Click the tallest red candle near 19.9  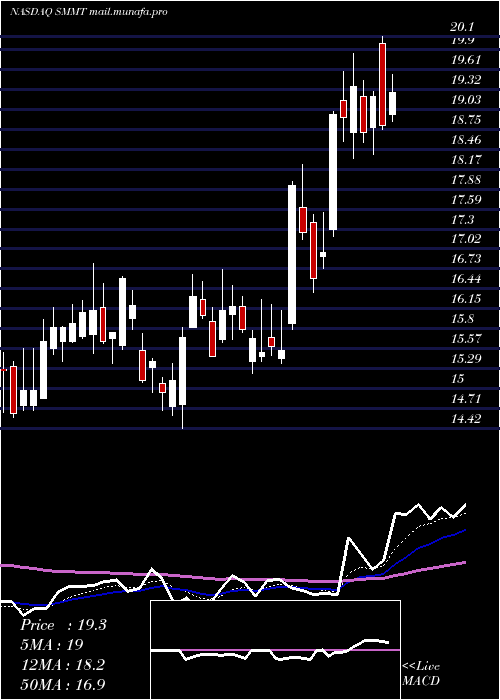[383, 84]
